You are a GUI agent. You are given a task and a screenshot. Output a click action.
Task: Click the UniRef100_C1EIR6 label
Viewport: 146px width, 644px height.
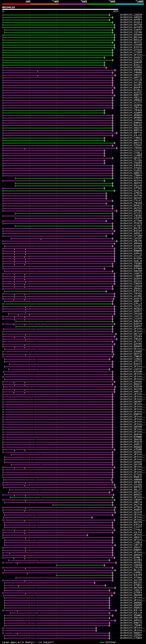(x=131, y=32)
